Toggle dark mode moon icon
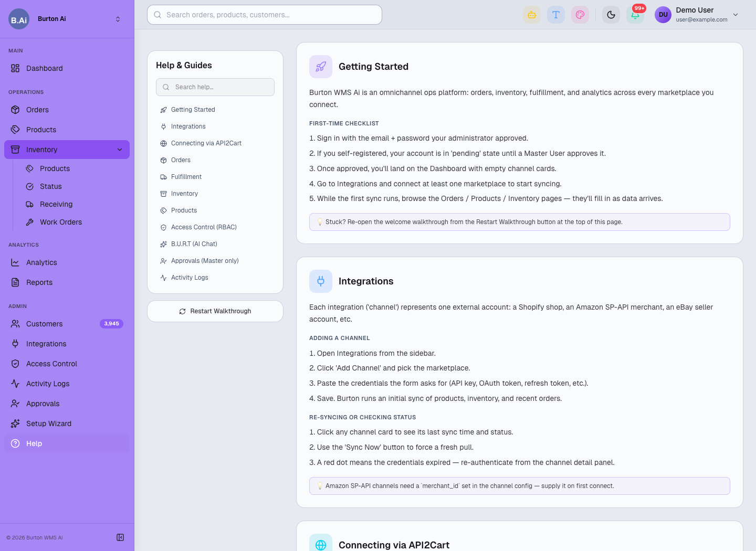Screen dimensions: 756x551 pos(611,15)
